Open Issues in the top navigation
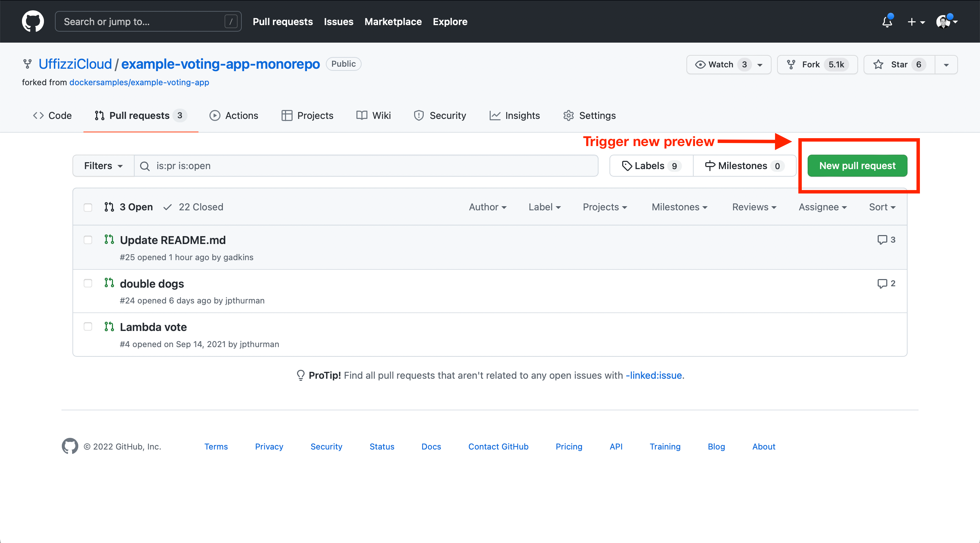The image size is (980, 543). coord(339,22)
